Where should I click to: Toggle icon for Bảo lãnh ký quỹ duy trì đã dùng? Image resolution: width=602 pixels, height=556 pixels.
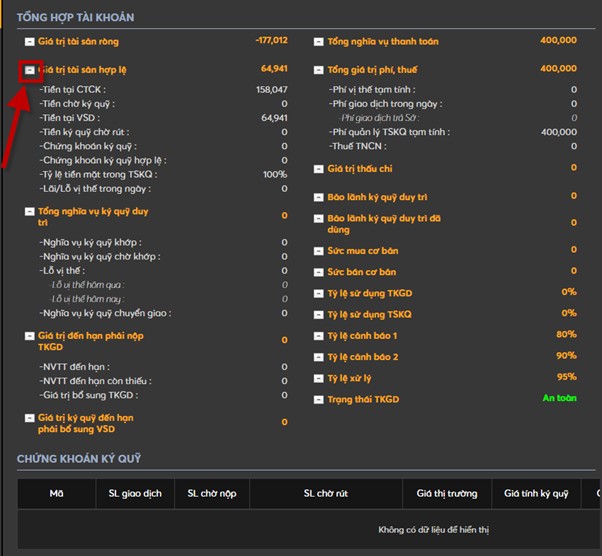pos(319,219)
